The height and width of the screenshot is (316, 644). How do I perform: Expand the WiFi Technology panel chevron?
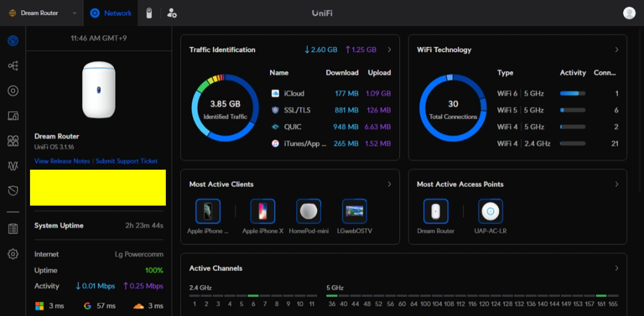click(617, 50)
